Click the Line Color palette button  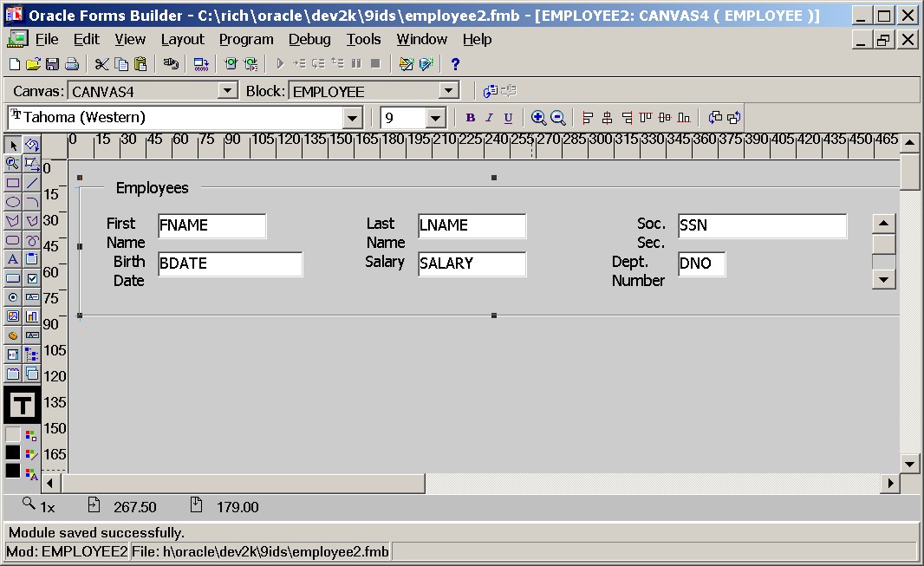32,454
